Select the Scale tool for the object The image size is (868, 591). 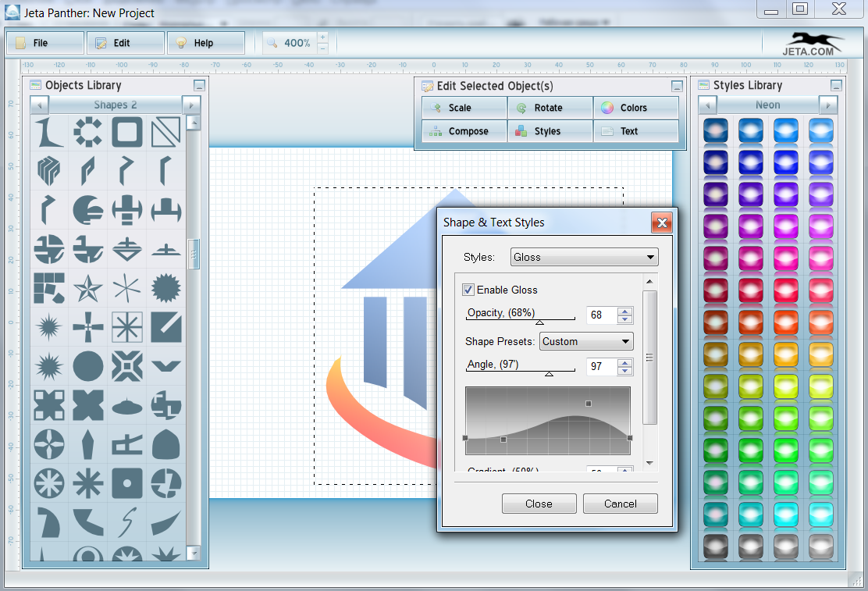(x=464, y=107)
